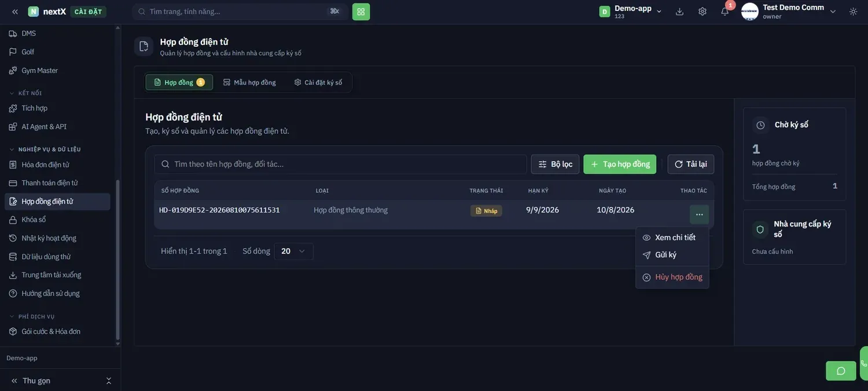Click the Nháp status badge
Image resolution: width=868 pixels, height=391 pixels.
486,211
